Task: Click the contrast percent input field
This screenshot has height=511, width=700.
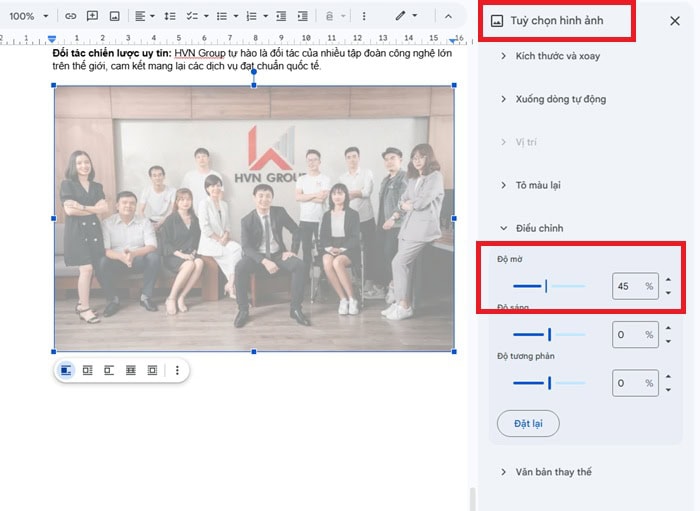Action: [635, 383]
